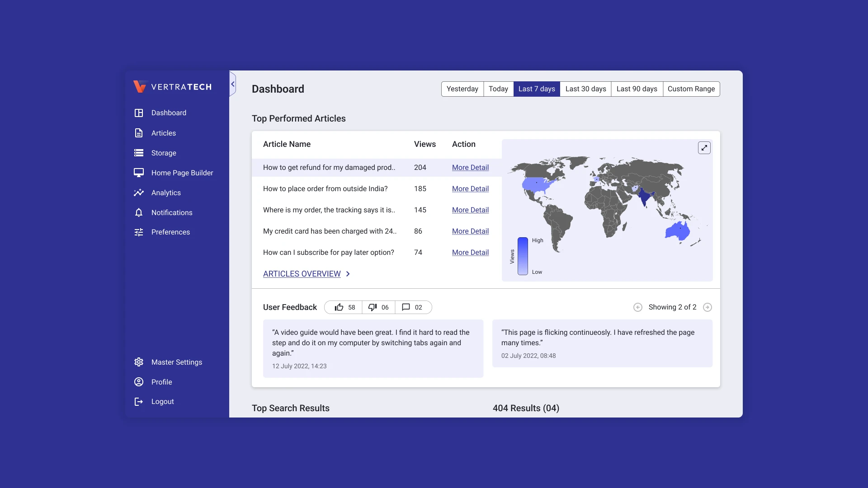Select the Custom Range tab
Image resolution: width=868 pixels, height=488 pixels.
pyautogui.click(x=691, y=89)
